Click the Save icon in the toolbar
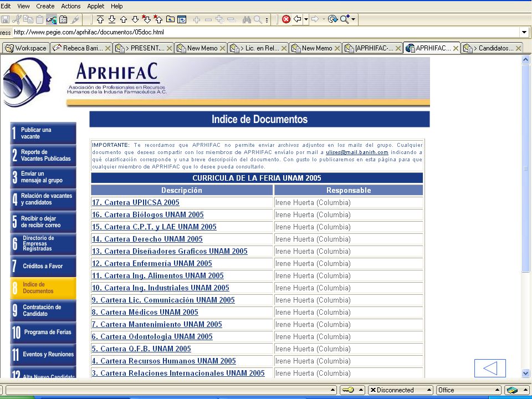 click(x=5, y=19)
